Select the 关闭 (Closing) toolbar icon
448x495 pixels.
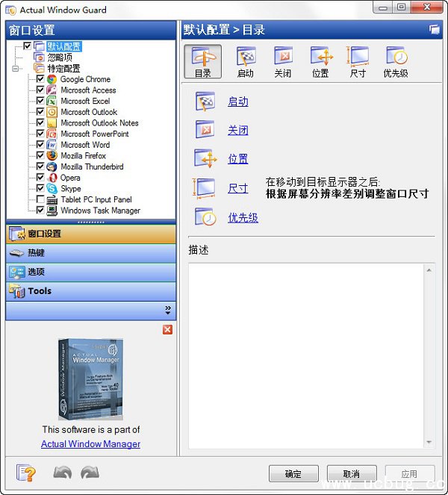coord(283,61)
